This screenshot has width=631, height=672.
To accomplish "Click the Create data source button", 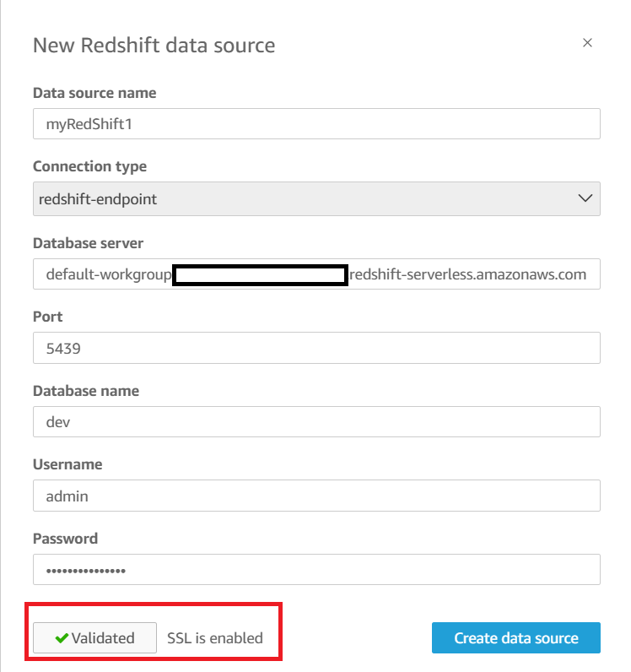I will (x=515, y=638).
